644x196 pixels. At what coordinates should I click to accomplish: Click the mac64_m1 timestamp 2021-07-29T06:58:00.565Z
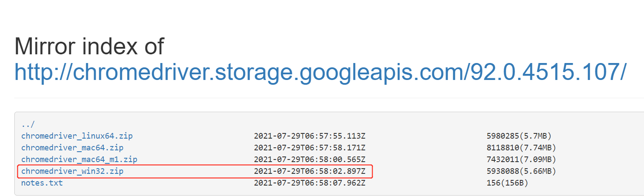pos(310,159)
